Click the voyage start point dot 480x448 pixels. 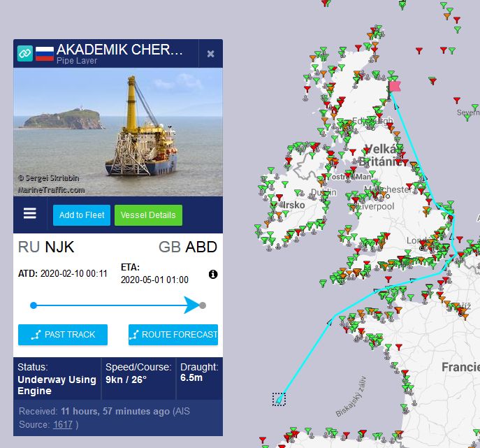pos(34,305)
